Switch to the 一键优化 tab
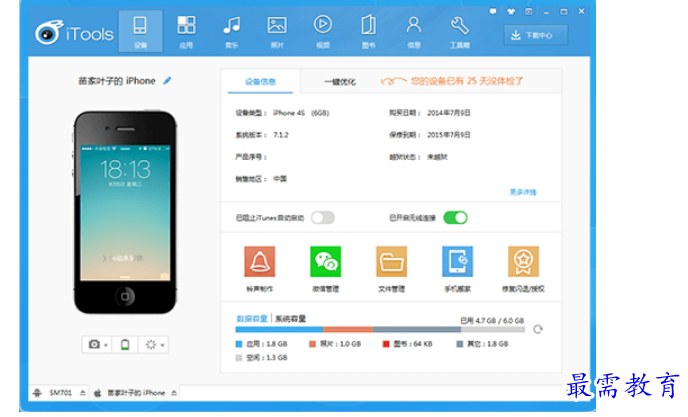 [340, 82]
